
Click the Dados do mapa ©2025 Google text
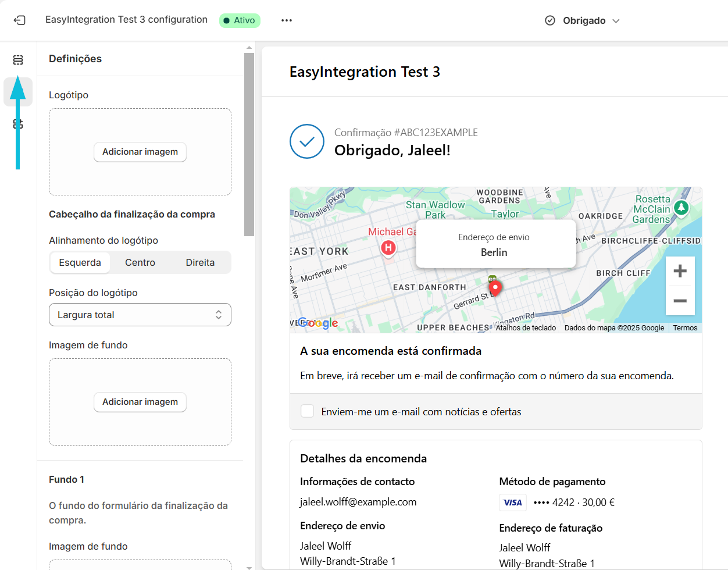point(614,328)
